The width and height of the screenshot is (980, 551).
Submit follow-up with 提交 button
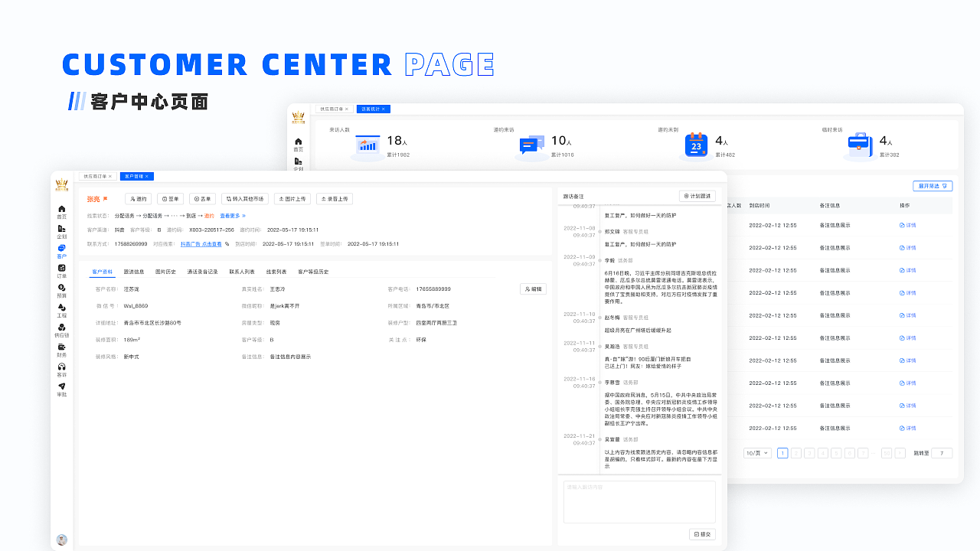[702, 534]
